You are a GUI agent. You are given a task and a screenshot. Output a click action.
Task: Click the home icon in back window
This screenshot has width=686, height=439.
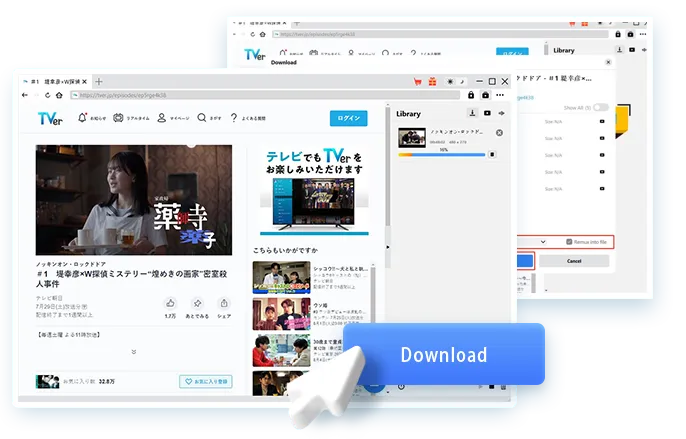[262, 34]
